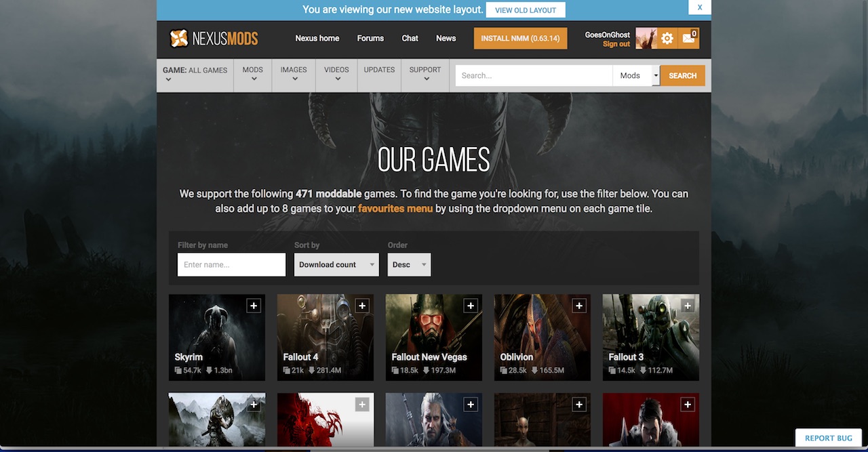The image size is (868, 452).
Task: Expand the IMAGES menu dropdown
Action: pos(294,75)
